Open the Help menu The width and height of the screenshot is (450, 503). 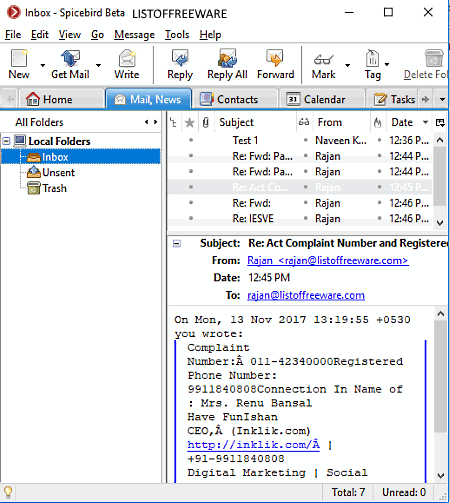tap(210, 35)
